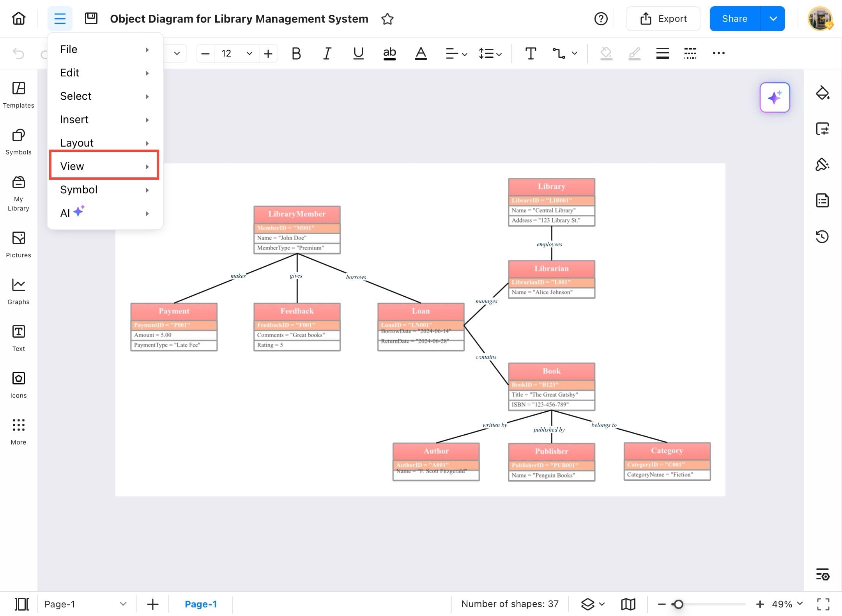The height and width of the screenshot is (616, 842).
Task: Open the Page-1 page selector dropdown
Action: click(x=123, y=604)
